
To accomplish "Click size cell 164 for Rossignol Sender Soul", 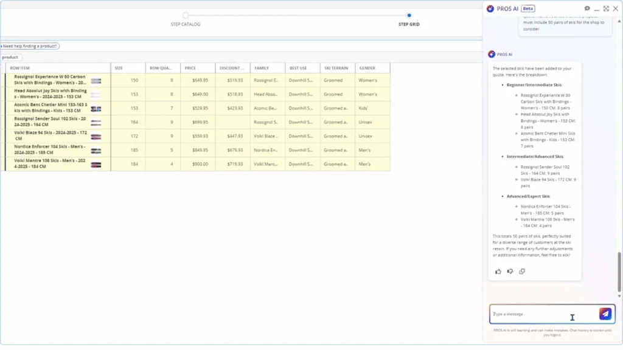I will [128, 122].
